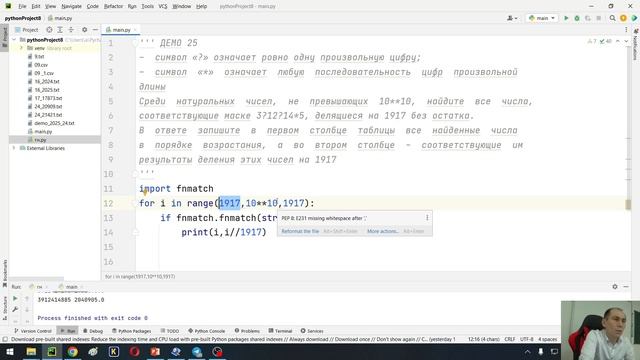Open three-dot menu in PEP 8 tooltip
Viewport: 640px width, 360px height.
(427, 218)
